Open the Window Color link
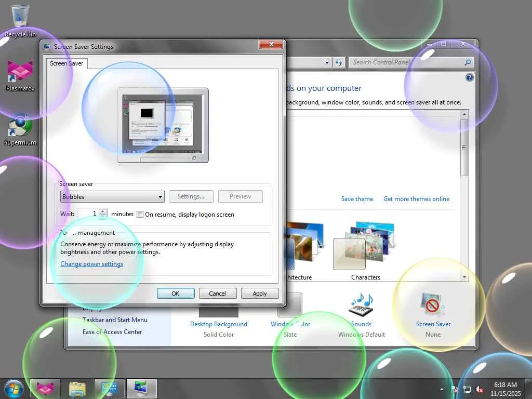This screenshot has width=532, height=399. coord(290,324)
